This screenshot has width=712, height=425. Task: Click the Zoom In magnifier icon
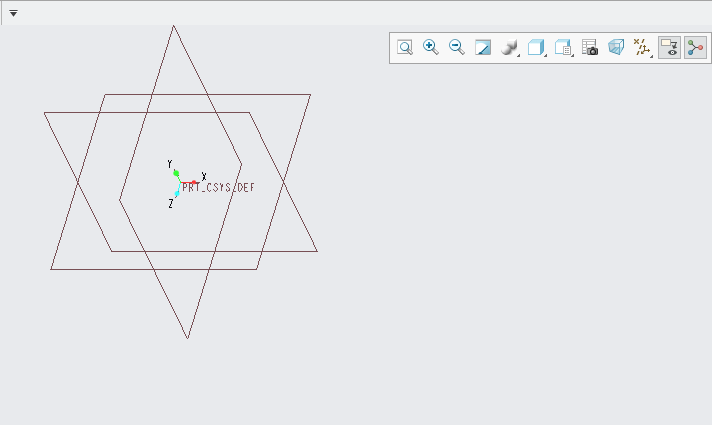coord(431,48)
